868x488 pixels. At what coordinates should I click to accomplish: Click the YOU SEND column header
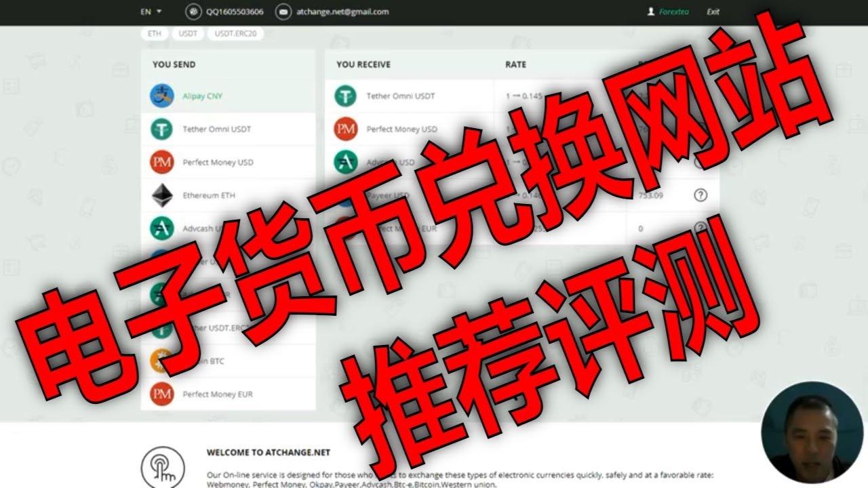pyautogui.click(x=174, y=64)
